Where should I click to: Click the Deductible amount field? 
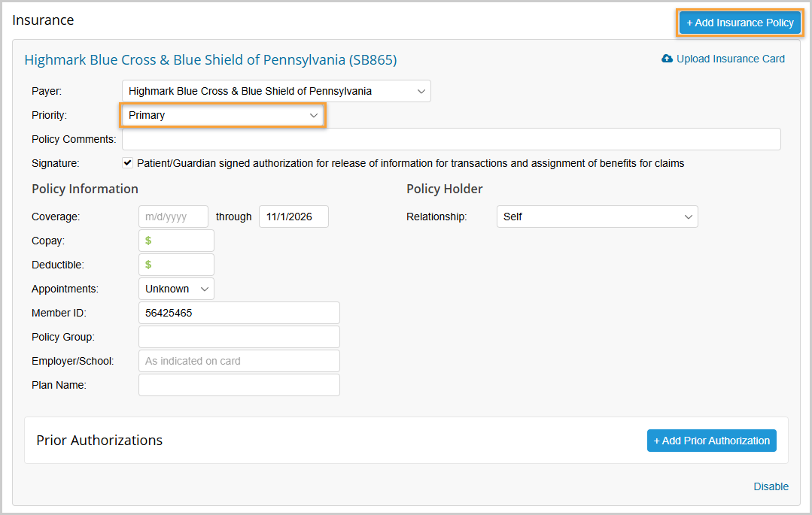(176, 265)
